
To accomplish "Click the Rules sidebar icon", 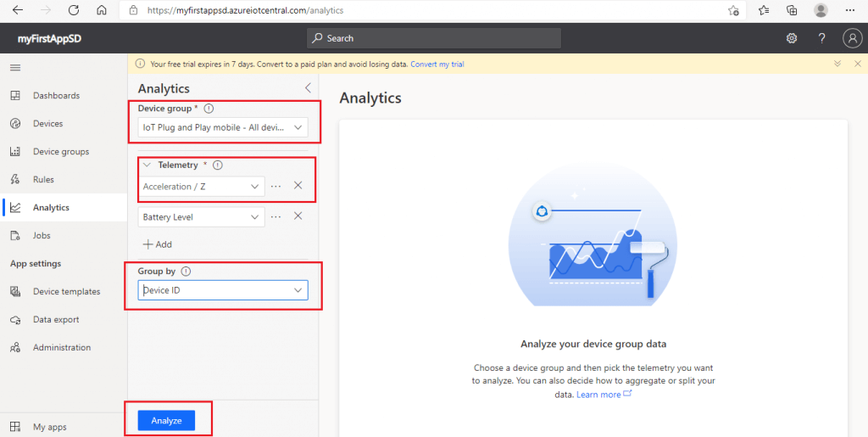I will click(15, 179).
